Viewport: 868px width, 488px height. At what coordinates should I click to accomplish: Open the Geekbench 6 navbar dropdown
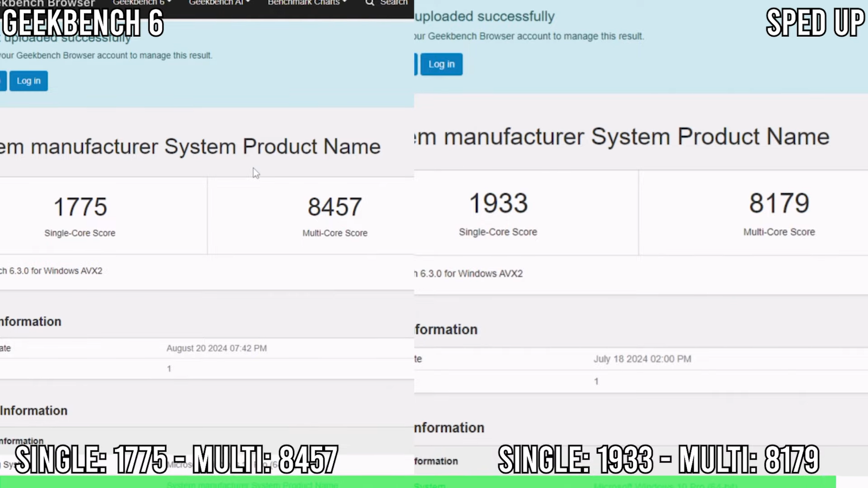click(142, 3)
